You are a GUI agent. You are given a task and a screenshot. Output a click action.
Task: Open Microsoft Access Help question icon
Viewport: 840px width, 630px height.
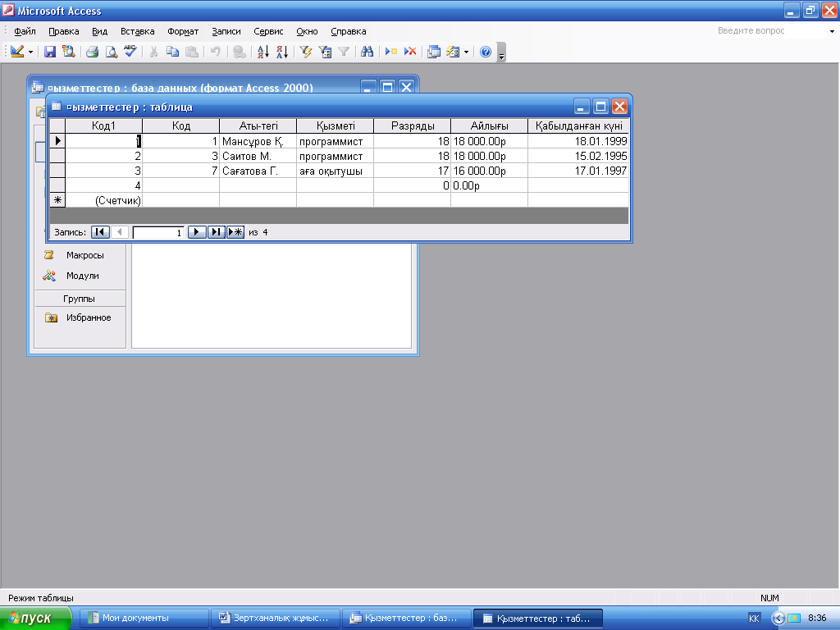click(x=486, y=52)
